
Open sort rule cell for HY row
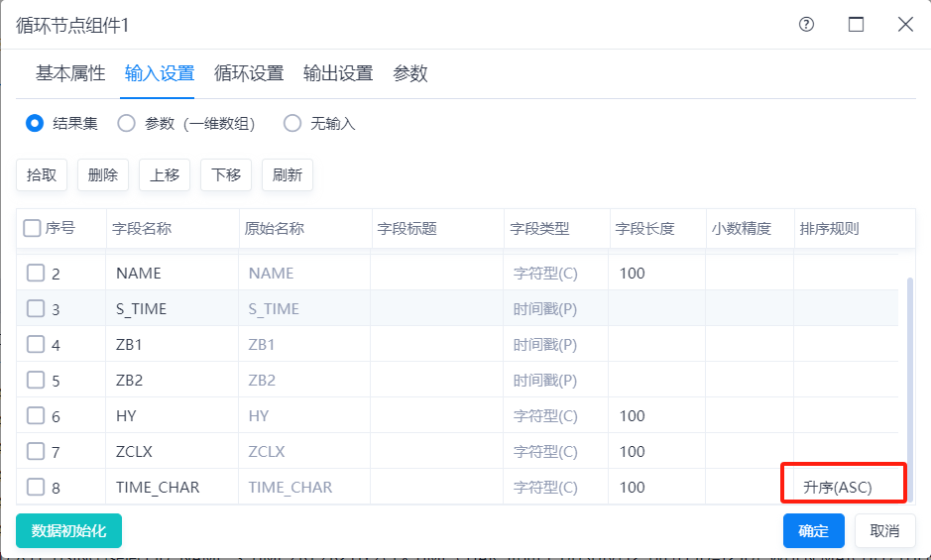pos(843,416)
